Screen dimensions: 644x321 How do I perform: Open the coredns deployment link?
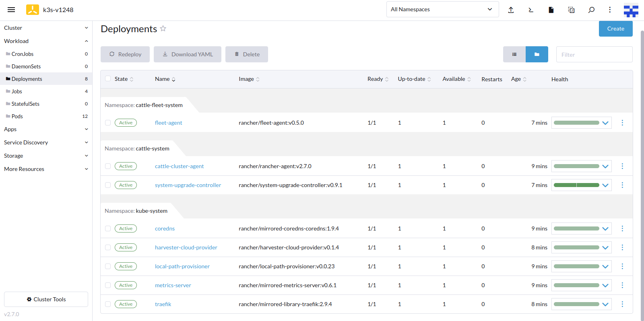[x=165, y=228]
